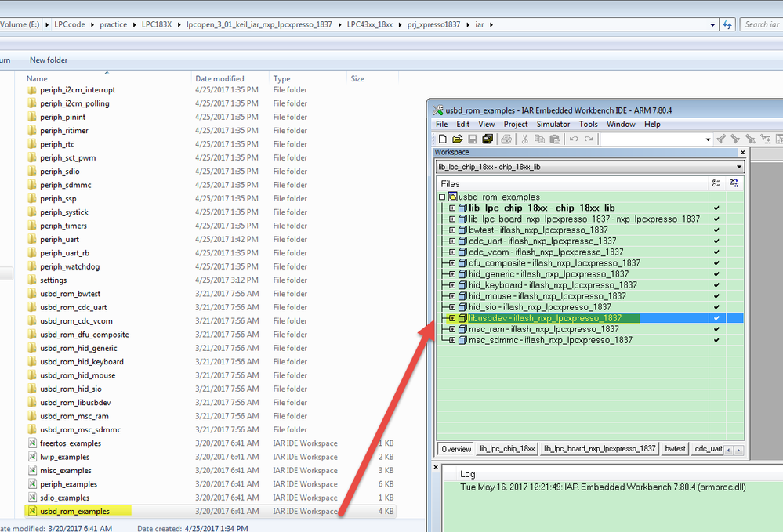Expand the hid_generic project node

tap(452, 274)
